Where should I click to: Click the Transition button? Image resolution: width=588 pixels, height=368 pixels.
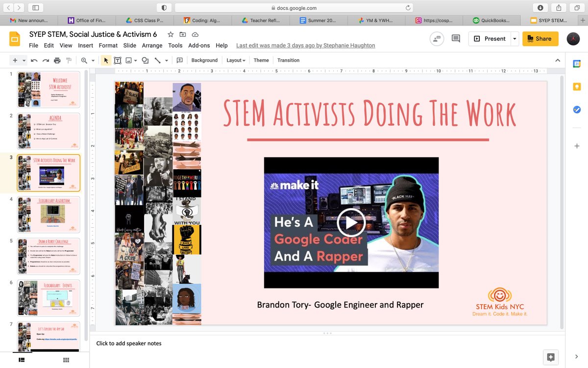[x=288, y=60]
